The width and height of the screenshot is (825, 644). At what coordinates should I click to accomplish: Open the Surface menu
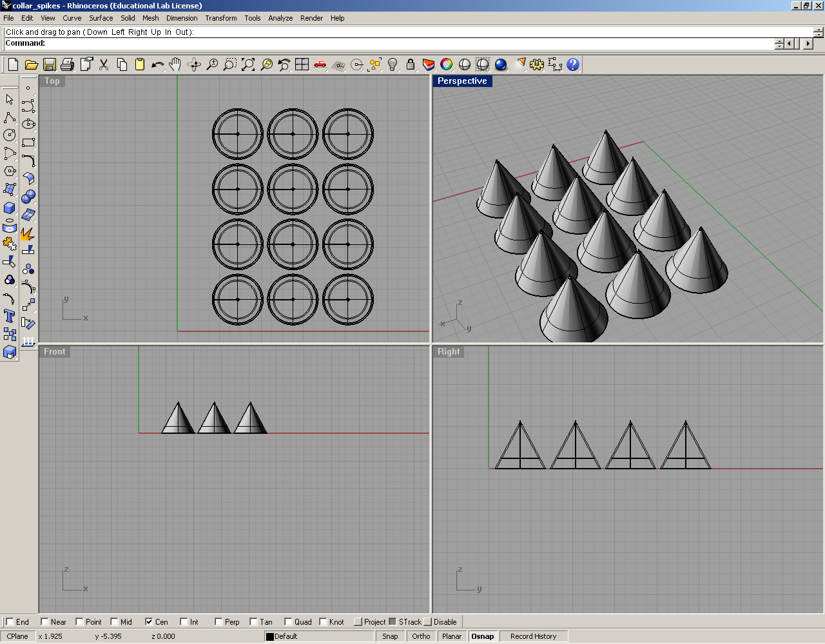pyautogui.click(x=101, y=18)
